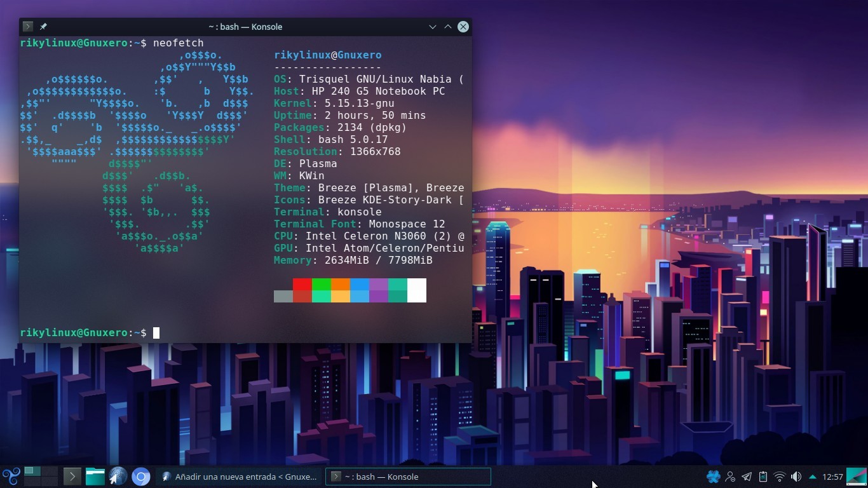Click the 'Terminal Font: Monospace 12' line
The height and width of the screenshot is (488, 868).
point(360,224)
